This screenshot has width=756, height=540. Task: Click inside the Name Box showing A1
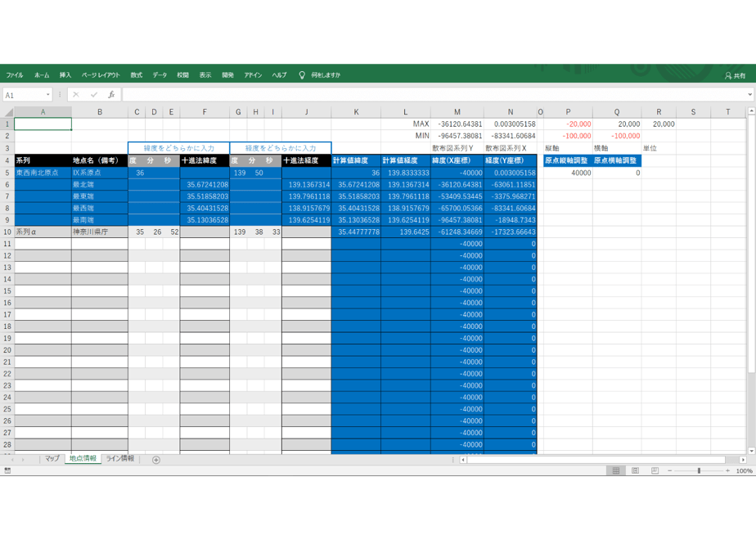click(x=24, y=95)
